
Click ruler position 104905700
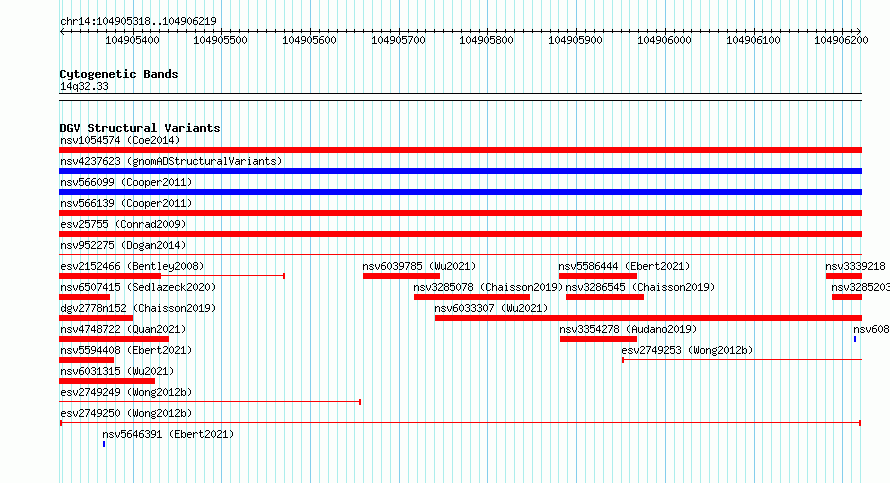[x=398, y=40]
